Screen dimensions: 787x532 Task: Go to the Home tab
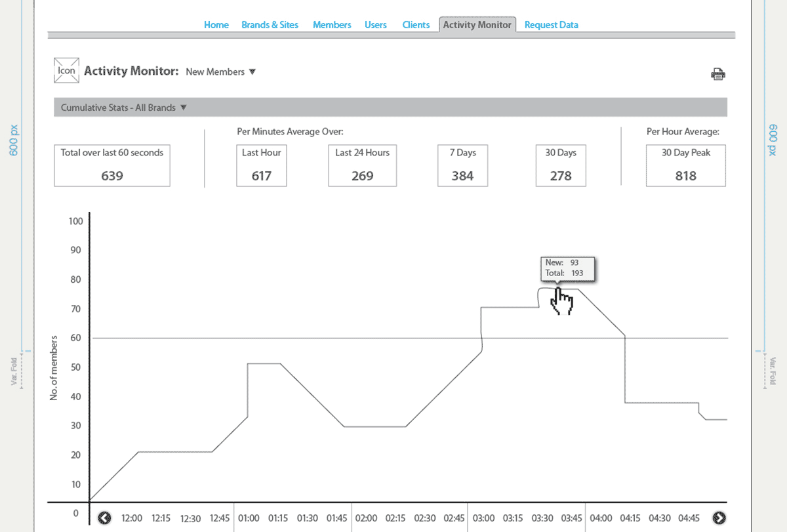[216, 25]
